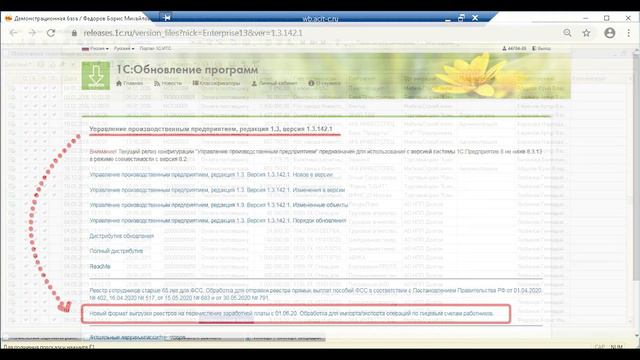Open the Классификаторы menu item
Image resolution: width=640 pixels, height=360 pixels.
coord(216,83)
